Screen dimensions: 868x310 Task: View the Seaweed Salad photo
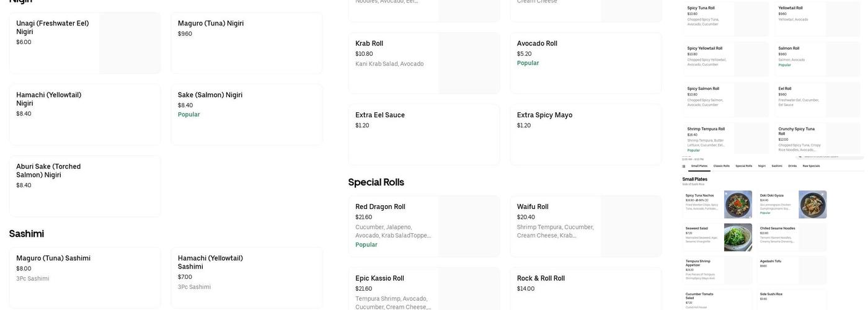(x=738, y=237)
